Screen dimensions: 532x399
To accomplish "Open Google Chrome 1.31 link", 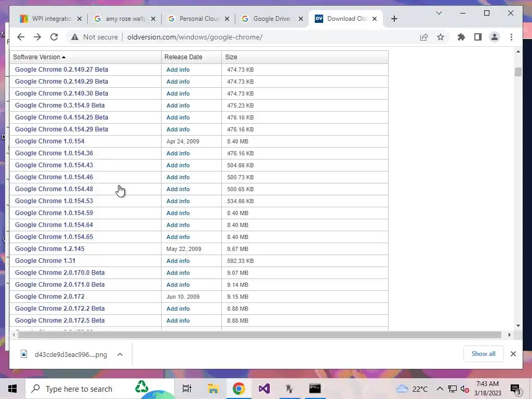I will tap(45, 261).
